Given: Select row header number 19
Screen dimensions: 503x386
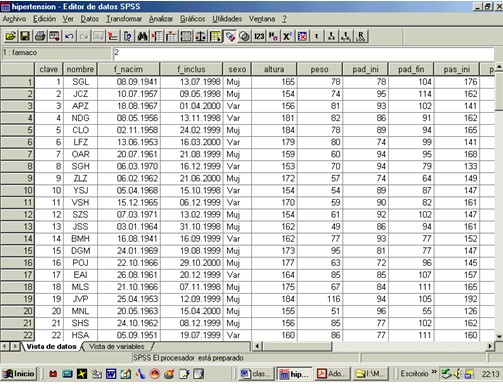Looking at the screenshot, I should coord(17,299).
